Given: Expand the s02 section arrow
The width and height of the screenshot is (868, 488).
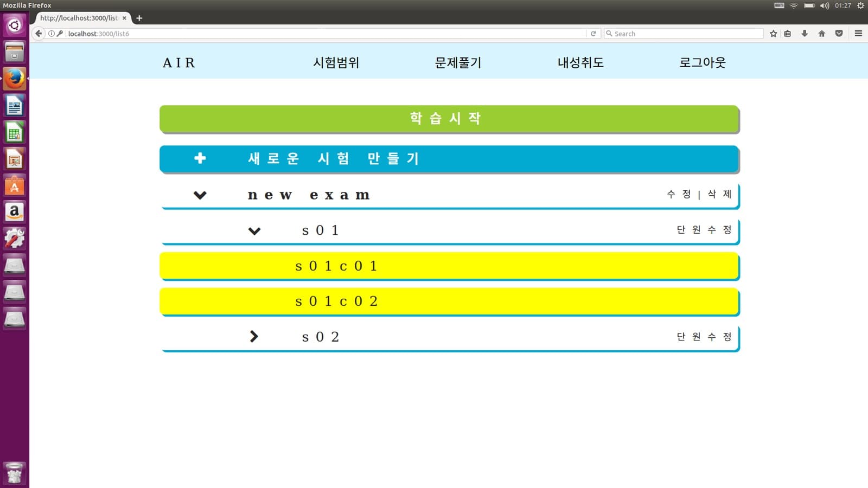Looking at the screenshot, I should [254, 337].
